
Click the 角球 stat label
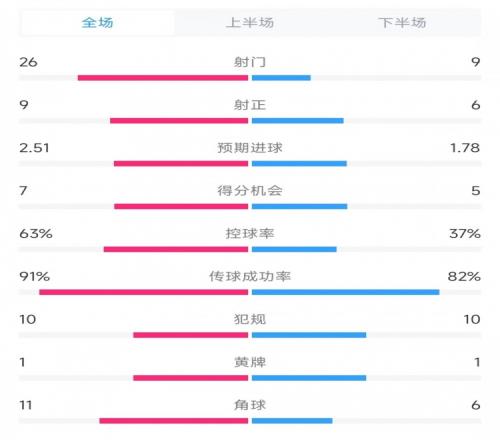click(x=250, y=405)
